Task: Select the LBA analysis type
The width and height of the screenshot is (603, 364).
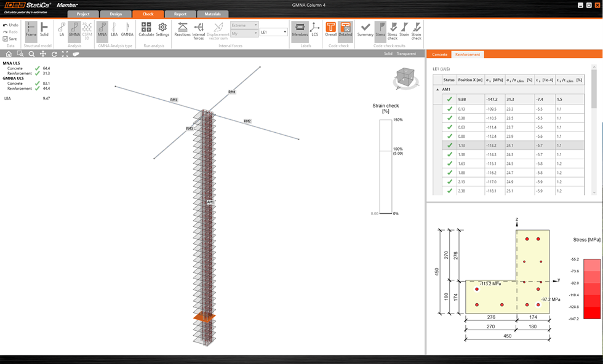Action: pos(114,29)
